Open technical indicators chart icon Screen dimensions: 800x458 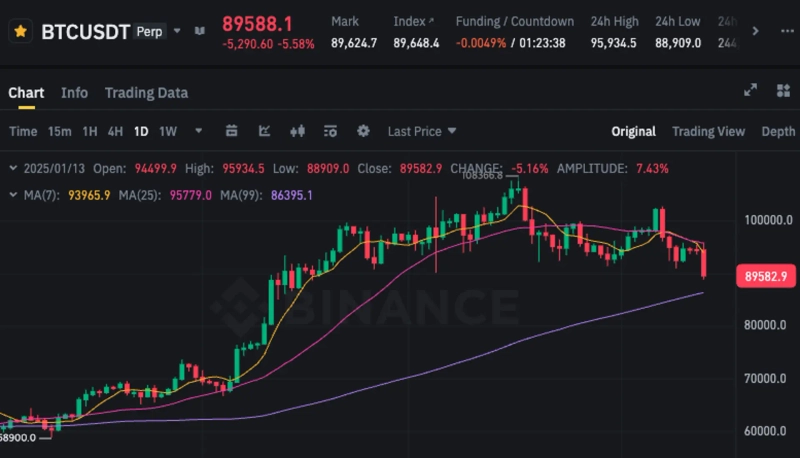264,131
